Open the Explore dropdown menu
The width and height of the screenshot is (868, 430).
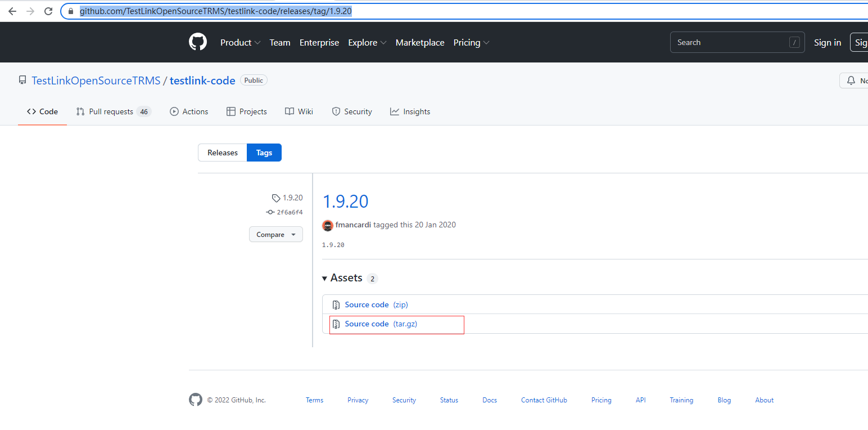[367, 43]
